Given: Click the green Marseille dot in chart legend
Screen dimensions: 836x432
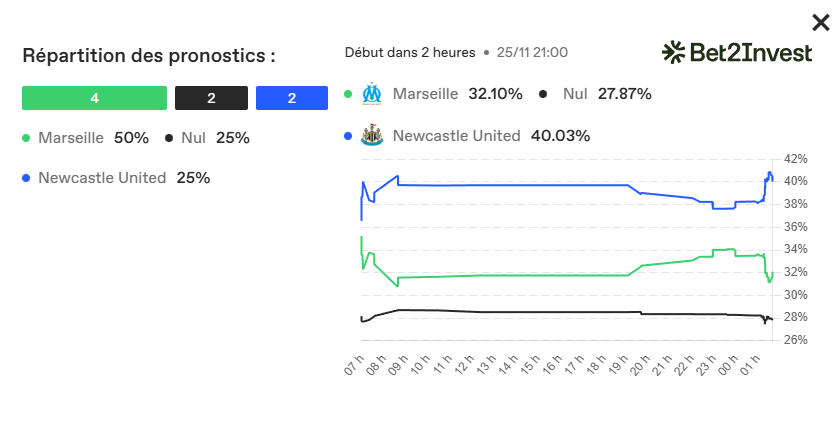Looking at the screenshot, I should tap(348, 94).
